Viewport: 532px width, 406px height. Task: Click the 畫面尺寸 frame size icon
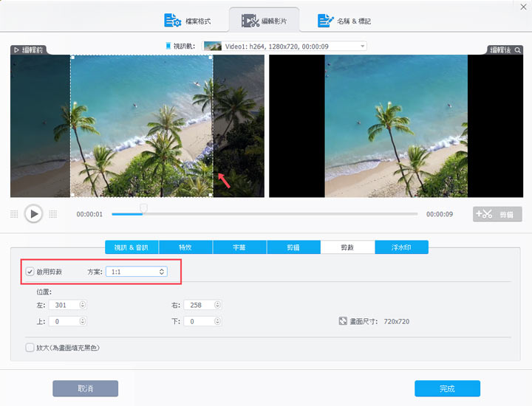(x=343, y=321)
